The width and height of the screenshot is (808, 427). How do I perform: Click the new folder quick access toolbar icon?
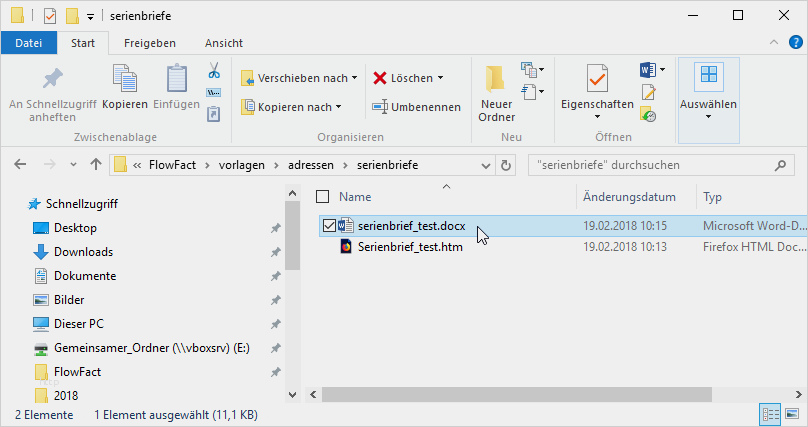pyautogui.click(x=72, y=16)
